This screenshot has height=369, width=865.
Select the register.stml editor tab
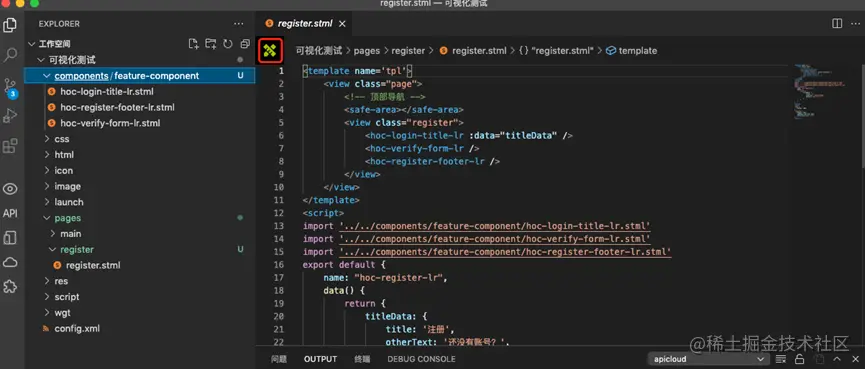[305, 24]
